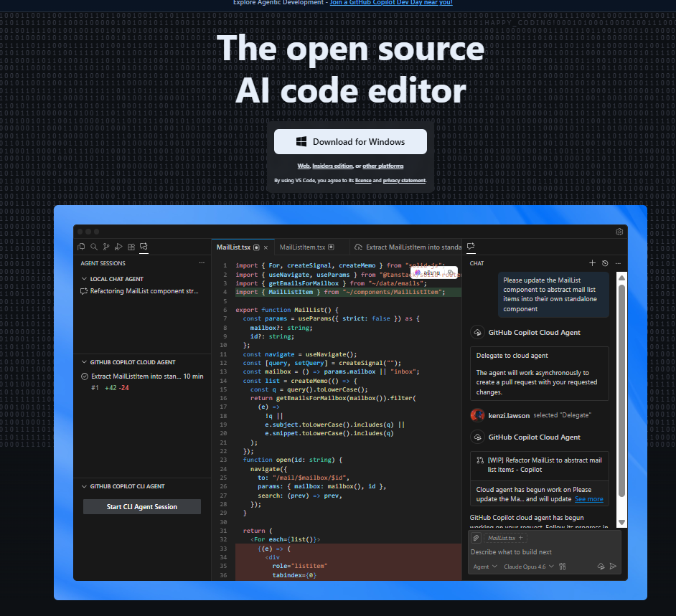Image resolution: width=676 pixels, height=616 pixels.
Task: Collapse the Local Chat Agent section
Action: point(84,279)
